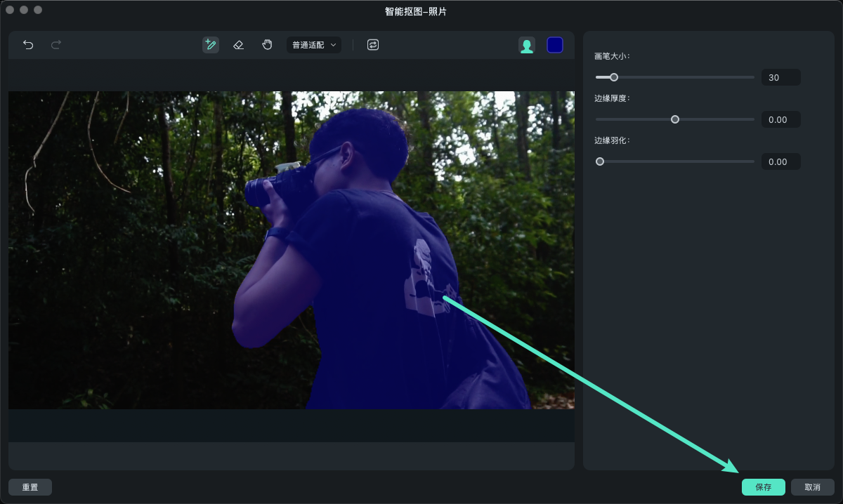Click the redo arrow icon
Viewport: 843px width, 504px height.
(56, 45)
